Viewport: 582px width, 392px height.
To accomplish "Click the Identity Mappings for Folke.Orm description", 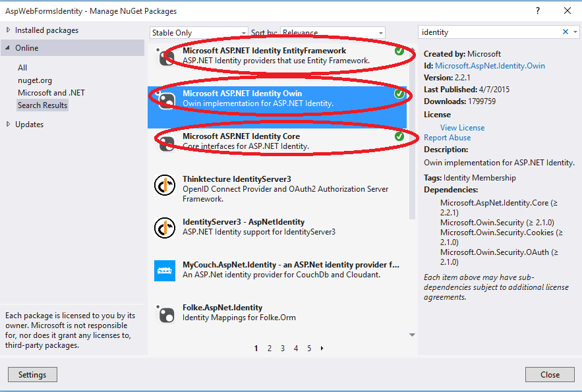I will click(239, 318).
